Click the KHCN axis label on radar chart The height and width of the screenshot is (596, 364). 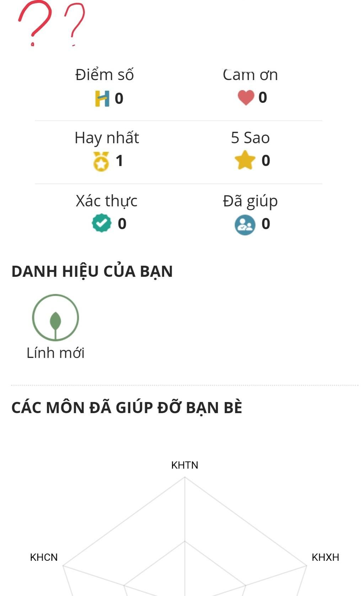tap(44, 557)
